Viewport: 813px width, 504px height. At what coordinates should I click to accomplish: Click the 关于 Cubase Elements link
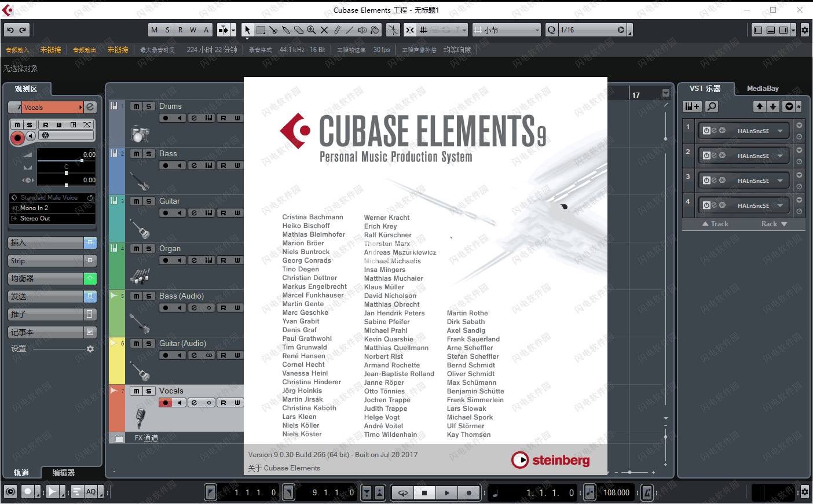(x=284, y=468)
